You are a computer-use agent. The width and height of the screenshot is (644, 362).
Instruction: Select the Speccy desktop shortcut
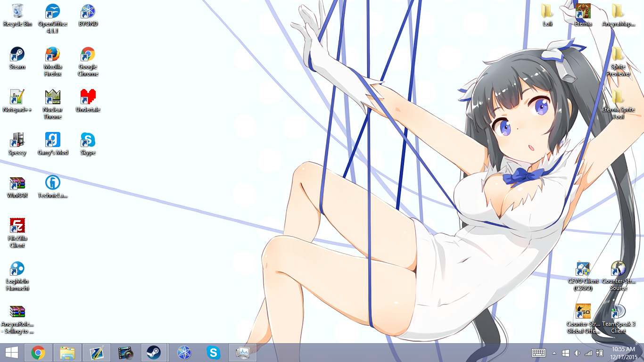(17, 144)
